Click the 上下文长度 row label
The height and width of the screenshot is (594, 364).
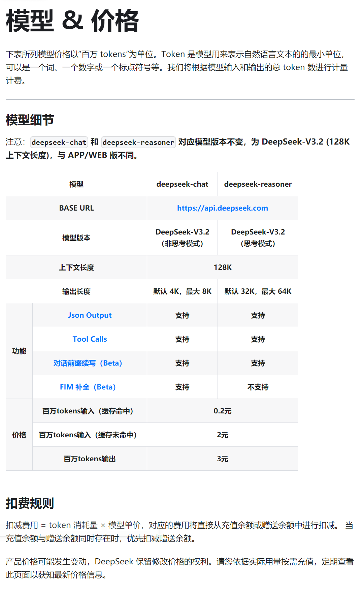pyautogui.click(x=76, y=268)
